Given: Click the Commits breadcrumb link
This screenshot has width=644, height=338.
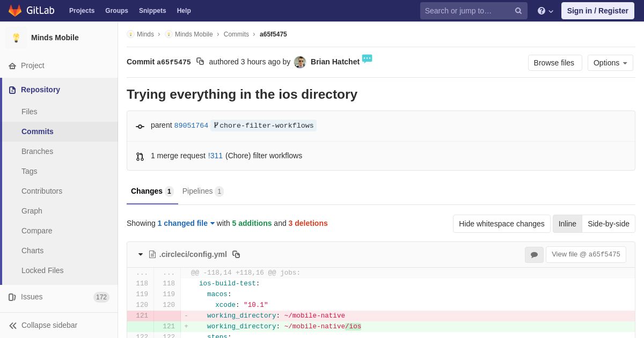Looking at the screenshot, I should [236, 34].
